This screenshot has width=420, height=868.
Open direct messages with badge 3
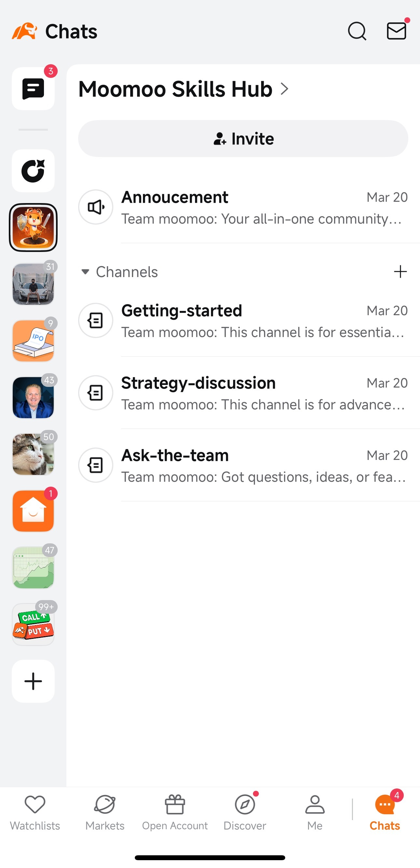[33, 89]
